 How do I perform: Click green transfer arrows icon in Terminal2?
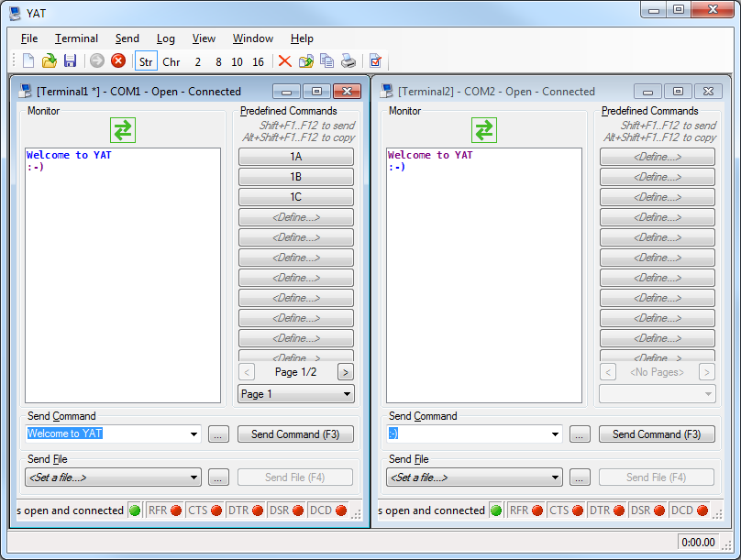pyautogui.click(x=484, y=130)
